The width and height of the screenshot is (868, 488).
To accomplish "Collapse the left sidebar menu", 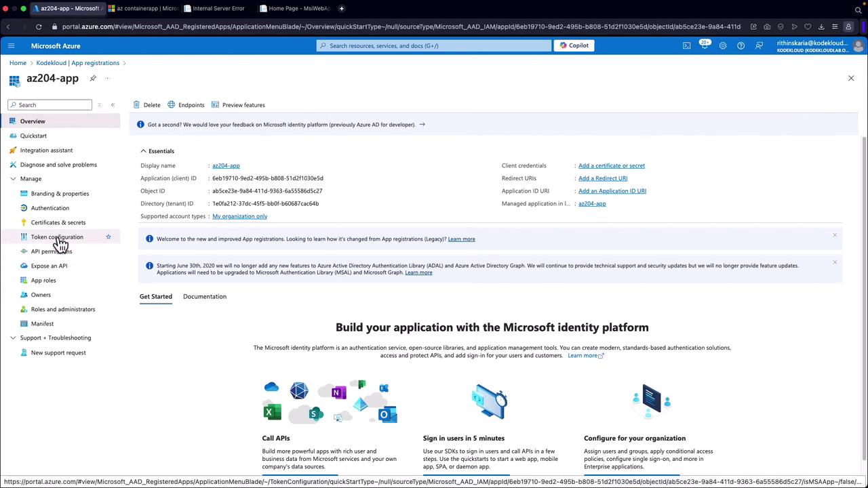I will 113,105.
